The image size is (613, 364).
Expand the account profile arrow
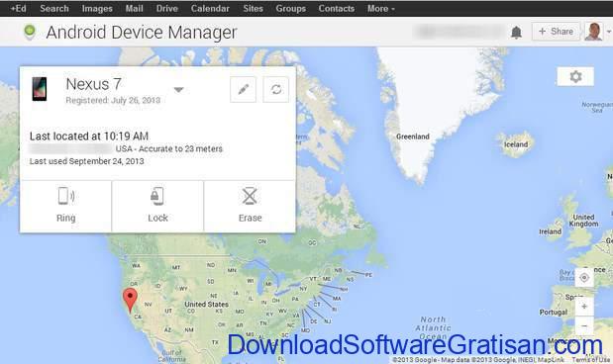pos(608,32)
